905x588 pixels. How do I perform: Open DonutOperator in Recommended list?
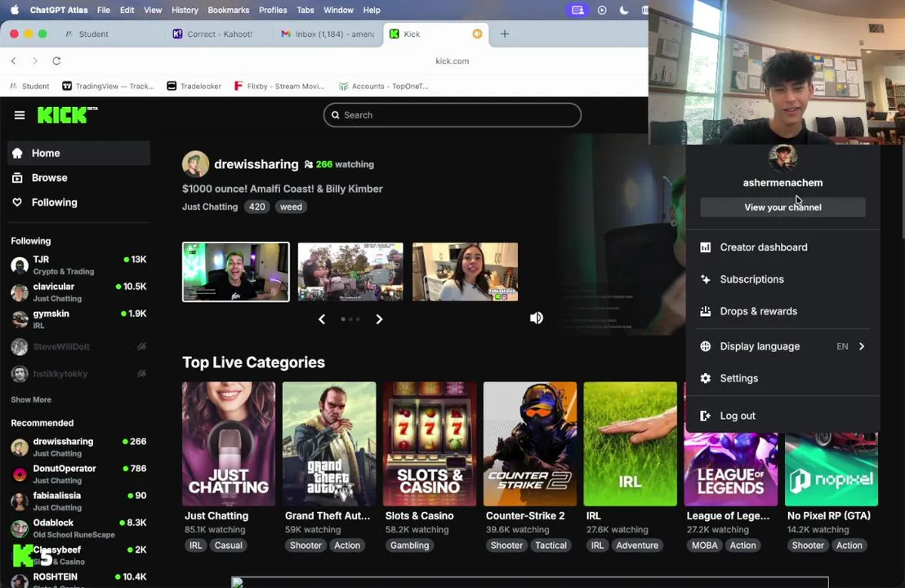[78, 474]
